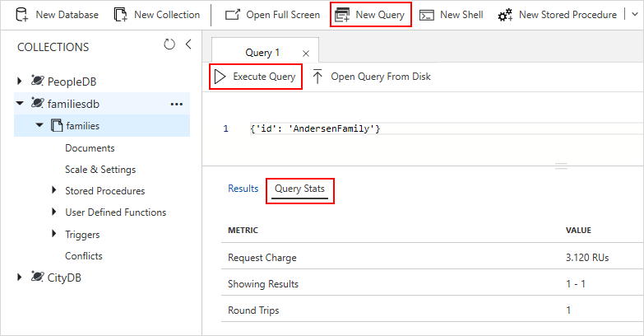644x336 pixels.
Task: Select the Query Stats tab
Action: pos(299,189)
